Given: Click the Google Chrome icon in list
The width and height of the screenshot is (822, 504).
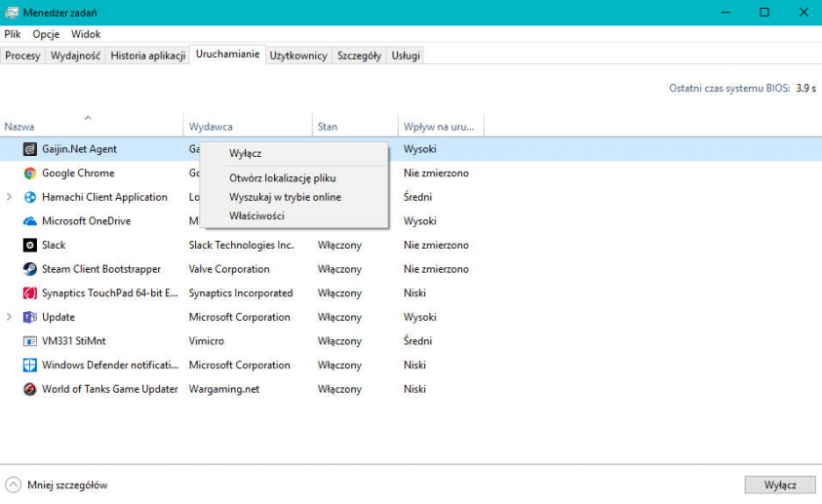Looking at the screenshot, I should click(x=29, y=174).
